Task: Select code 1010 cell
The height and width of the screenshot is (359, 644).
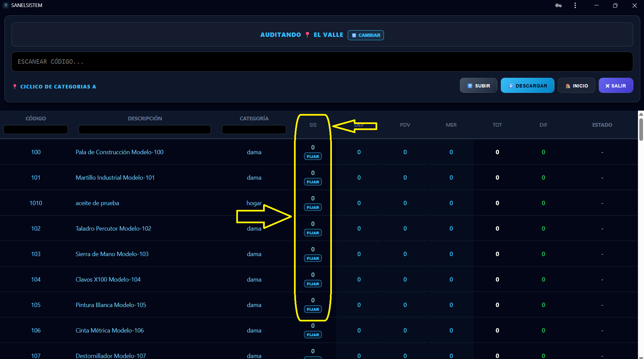Action: pos(36,203)
